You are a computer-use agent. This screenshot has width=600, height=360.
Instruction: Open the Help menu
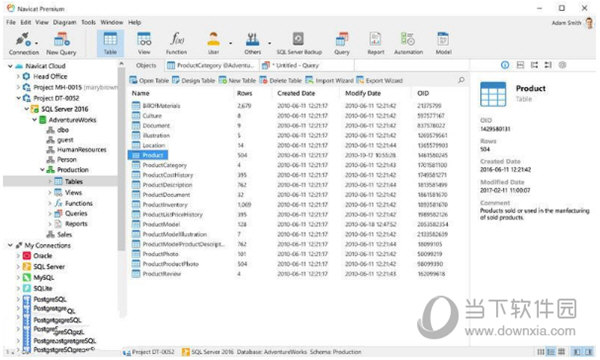tap(134, 22)
